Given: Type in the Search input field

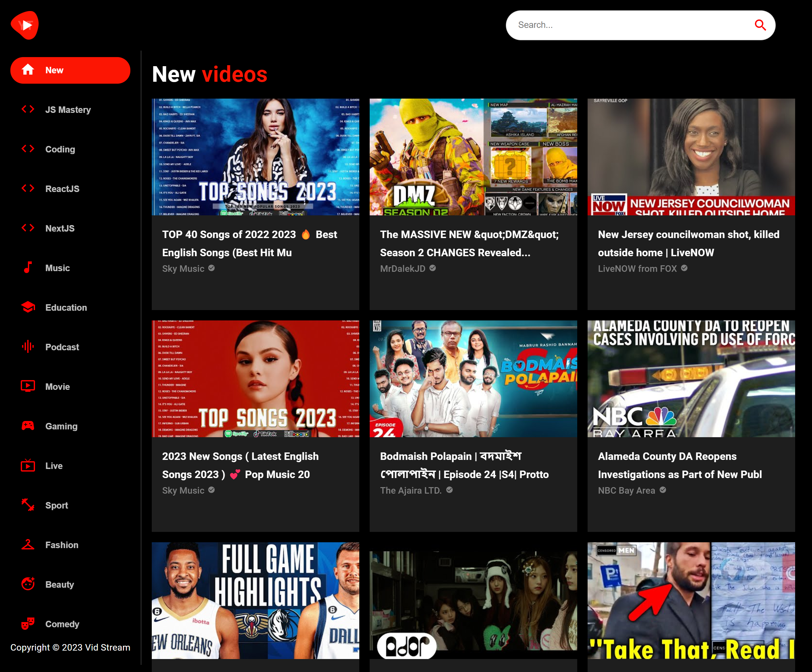Looking at the screenshot, I should pyautogui.click(x=630, y=25).
